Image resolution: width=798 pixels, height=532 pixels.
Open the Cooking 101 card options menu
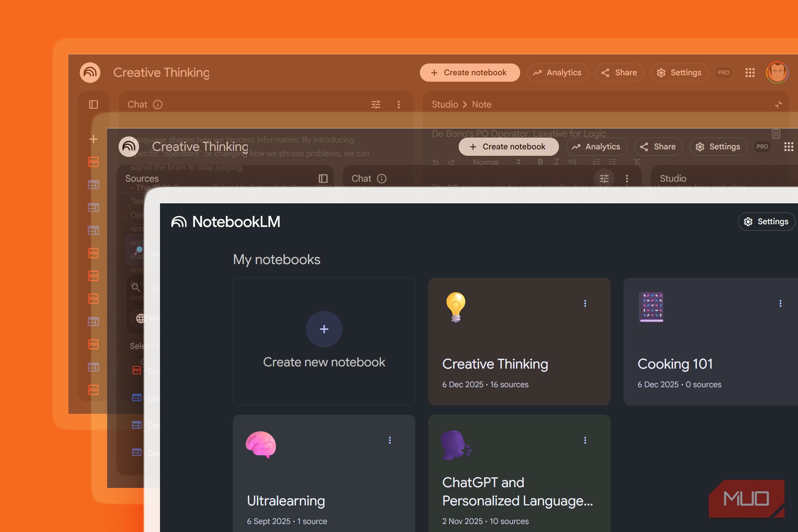pyautogui.click(x=780, y=303)
